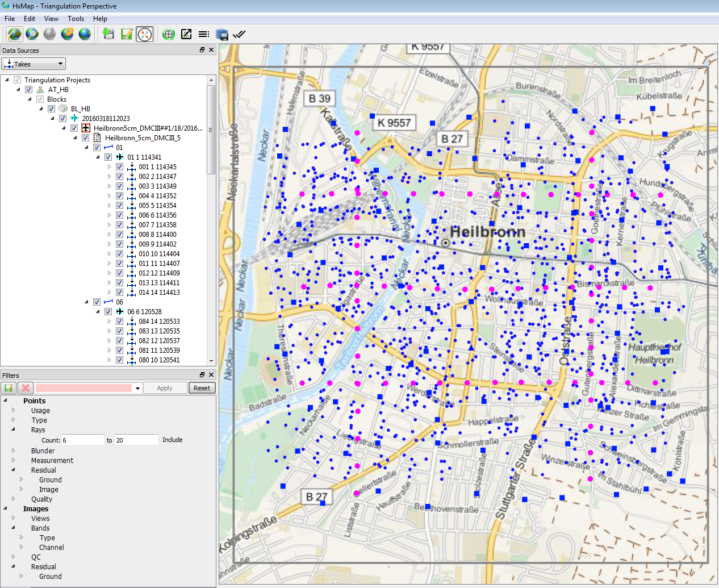Toggle the circular four-arrows toolbar button
This screenshot has height=588, width=719.
click(x=144, y=34)
